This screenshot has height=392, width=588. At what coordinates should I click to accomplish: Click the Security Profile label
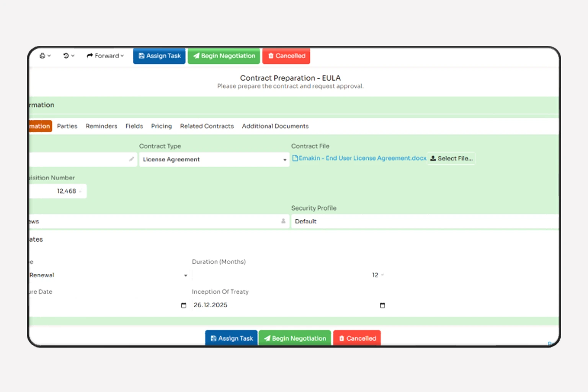click(314, 208)
